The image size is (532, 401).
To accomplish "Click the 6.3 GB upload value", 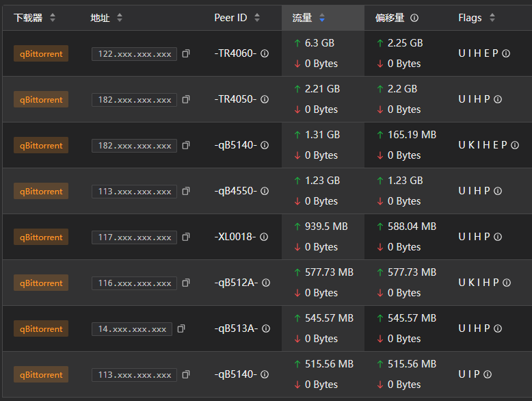I will click(319, 43).
